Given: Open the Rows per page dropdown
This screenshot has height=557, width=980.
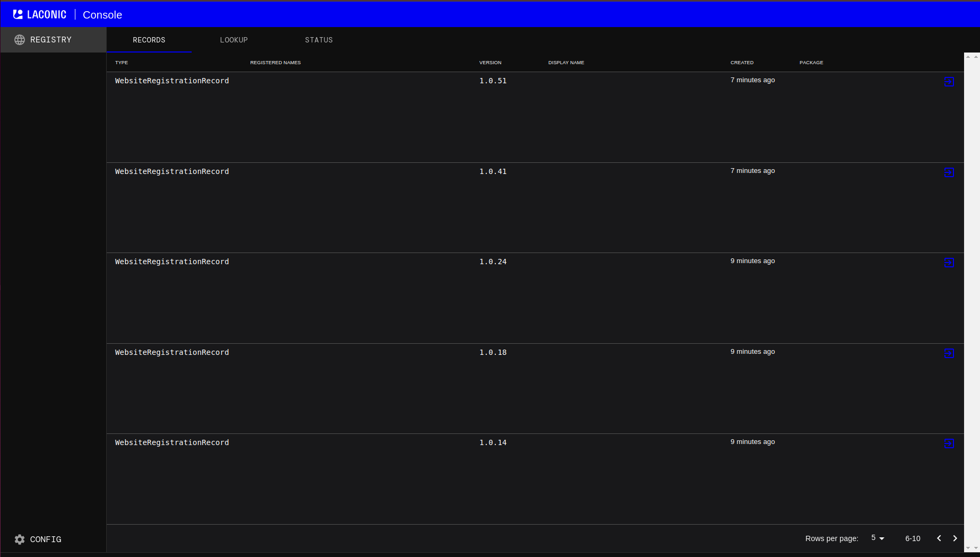Looking at the screenshot, I should (878, 538).
